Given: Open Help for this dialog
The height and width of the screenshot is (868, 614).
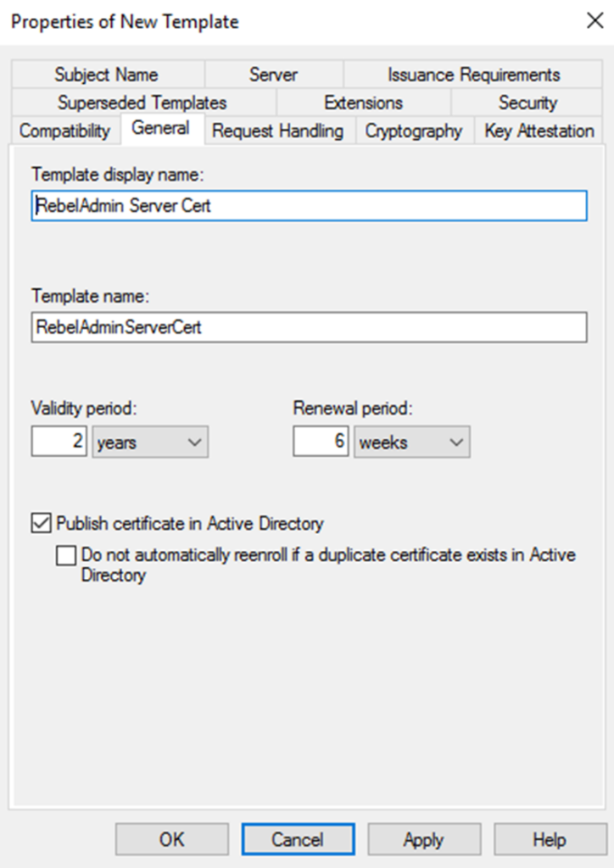Looking at the screenshot, I should pyautogui.click(x=550, y=839).
